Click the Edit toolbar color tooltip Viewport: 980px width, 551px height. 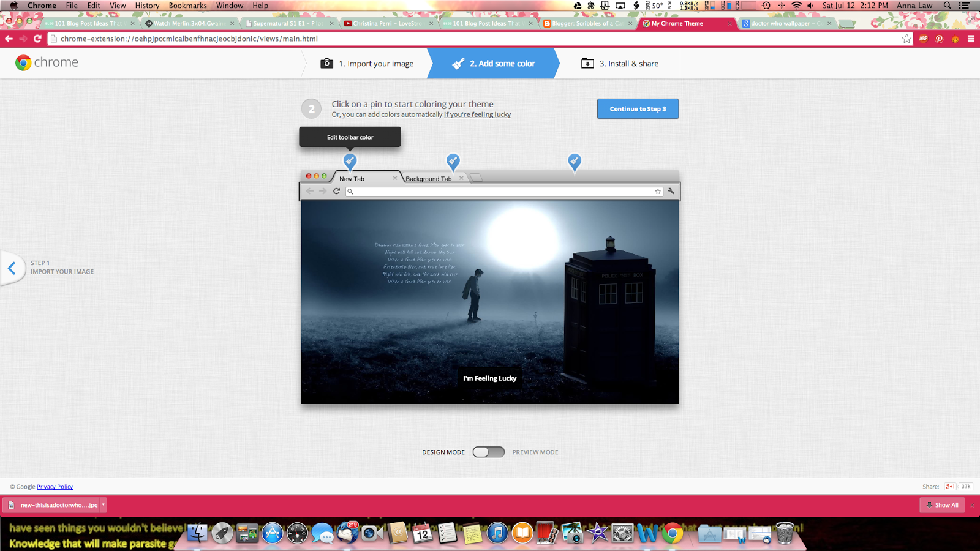click(350, 137)
